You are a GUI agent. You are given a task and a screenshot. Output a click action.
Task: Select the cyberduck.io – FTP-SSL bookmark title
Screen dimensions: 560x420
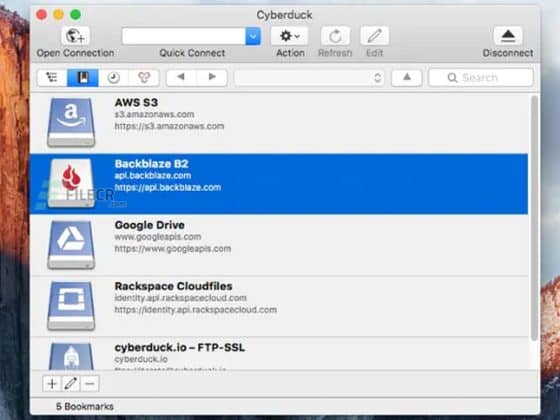[x=180, y=347]
